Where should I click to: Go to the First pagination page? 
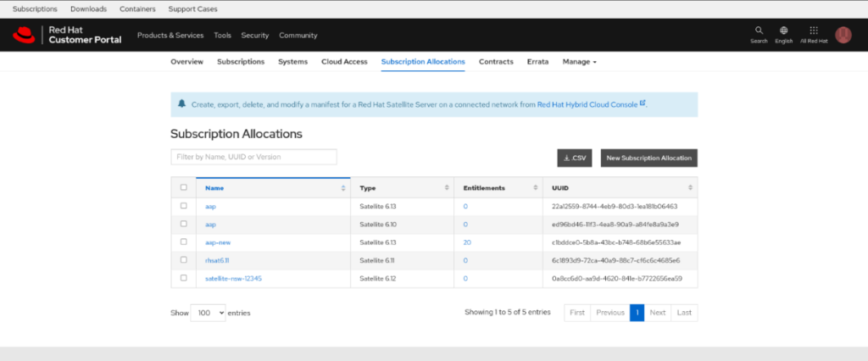(577, 313)
